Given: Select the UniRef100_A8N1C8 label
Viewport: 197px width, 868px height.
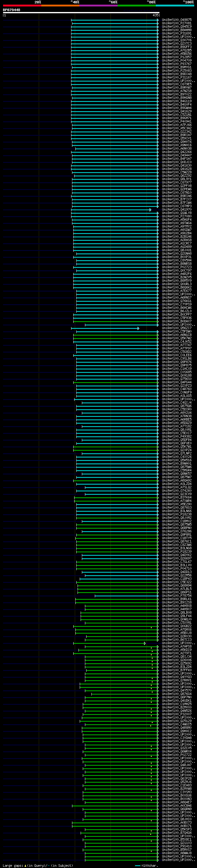Looking at the screenshot, I should pos(177,335).
